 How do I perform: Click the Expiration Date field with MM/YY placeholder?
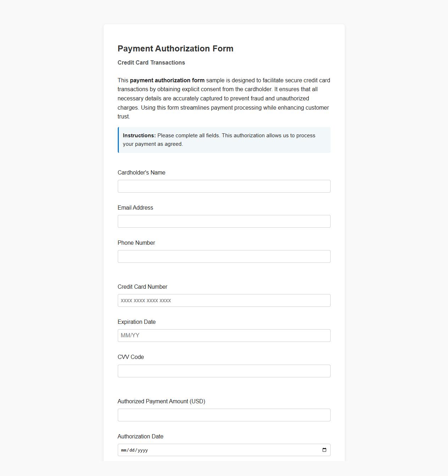pos(224,335)
